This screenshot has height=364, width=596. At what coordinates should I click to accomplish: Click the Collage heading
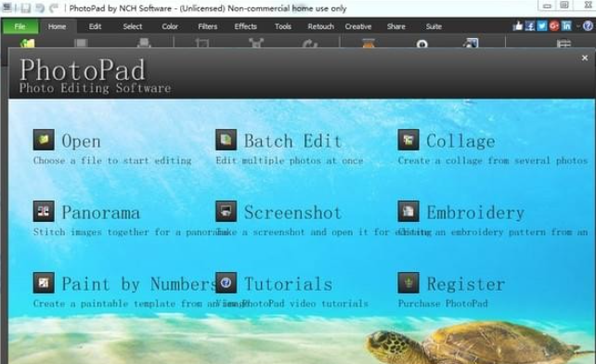(x=460, y=141)
